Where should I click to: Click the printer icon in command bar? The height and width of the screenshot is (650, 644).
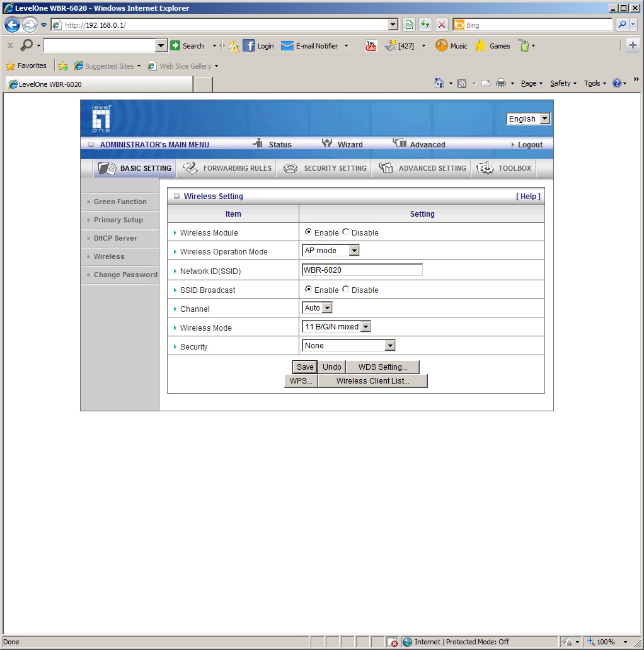pos(500,83)
